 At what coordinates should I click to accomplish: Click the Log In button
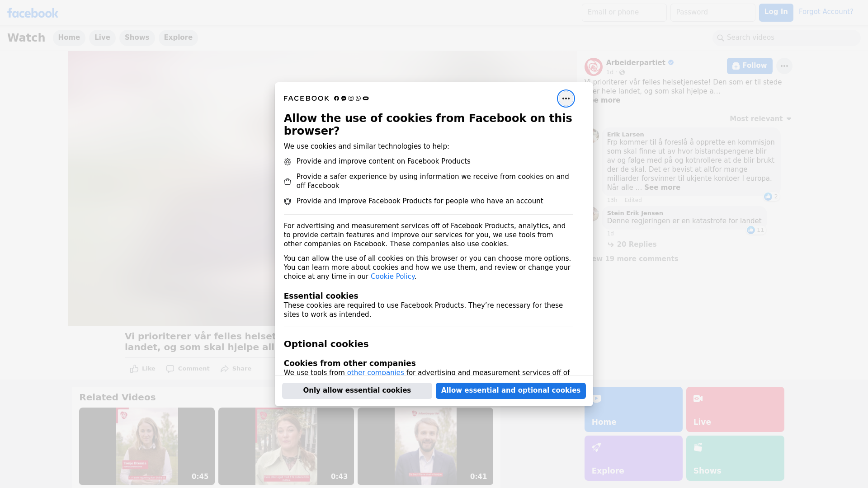(776, 13)
